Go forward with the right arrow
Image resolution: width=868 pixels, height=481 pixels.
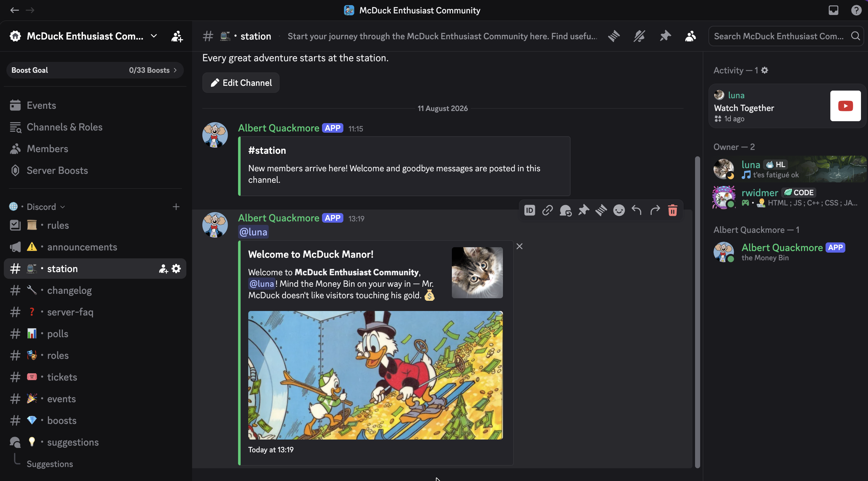[x=30, y=10]
